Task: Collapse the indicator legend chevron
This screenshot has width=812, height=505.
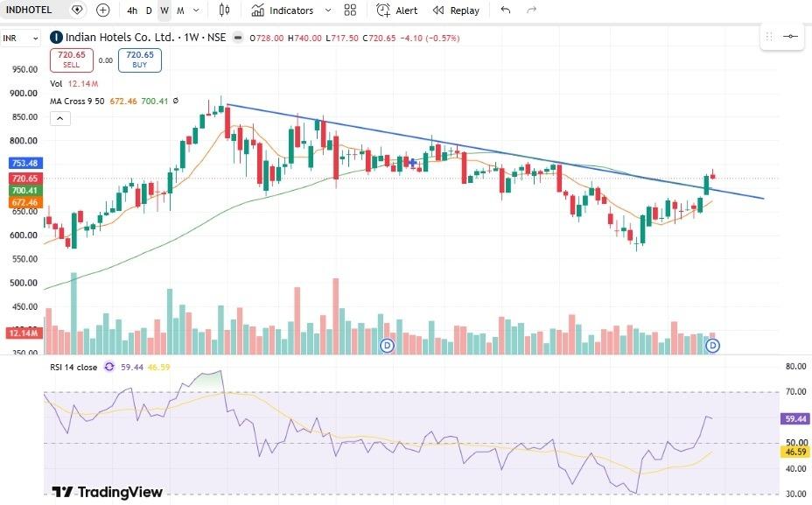Action: click(60, 119)
